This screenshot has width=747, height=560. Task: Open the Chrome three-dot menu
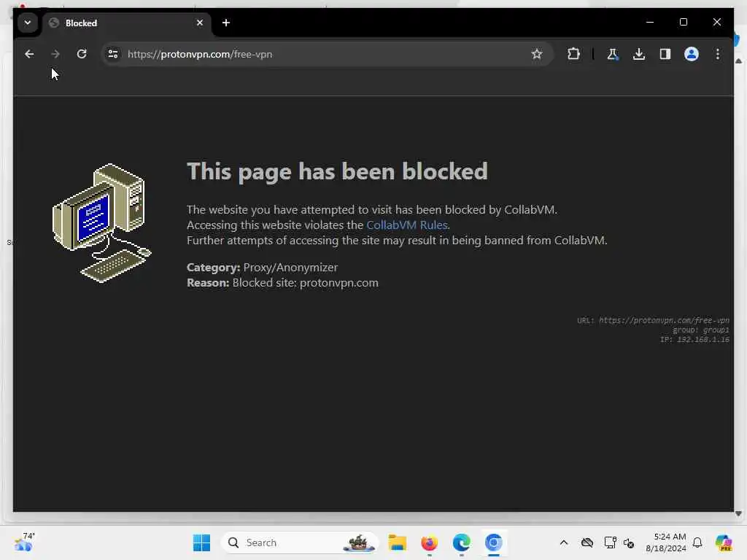coord(718,54)
